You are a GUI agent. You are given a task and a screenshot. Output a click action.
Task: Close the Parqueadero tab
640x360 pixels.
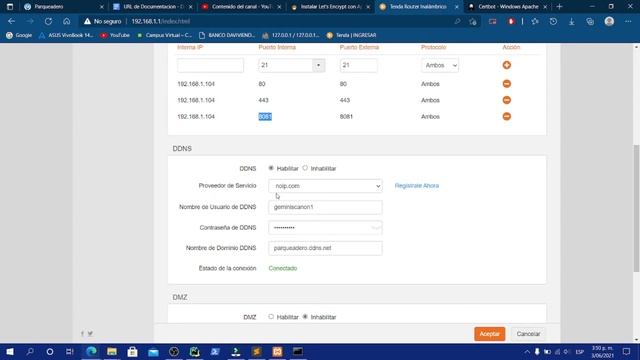click(x=102, y=7)
